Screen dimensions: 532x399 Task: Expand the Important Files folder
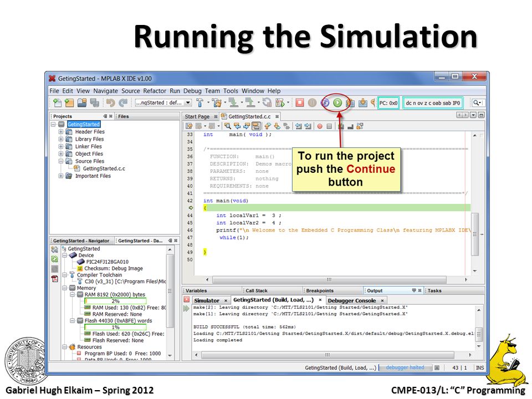coord(61,176)
